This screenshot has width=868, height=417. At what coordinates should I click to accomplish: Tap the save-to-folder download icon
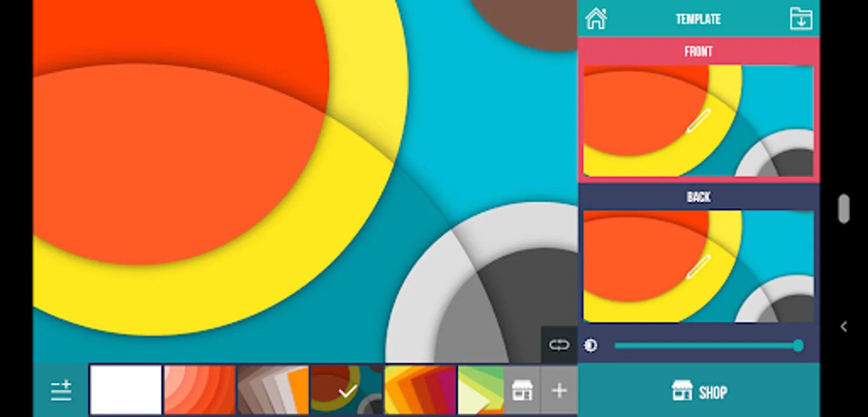[801, 19]
